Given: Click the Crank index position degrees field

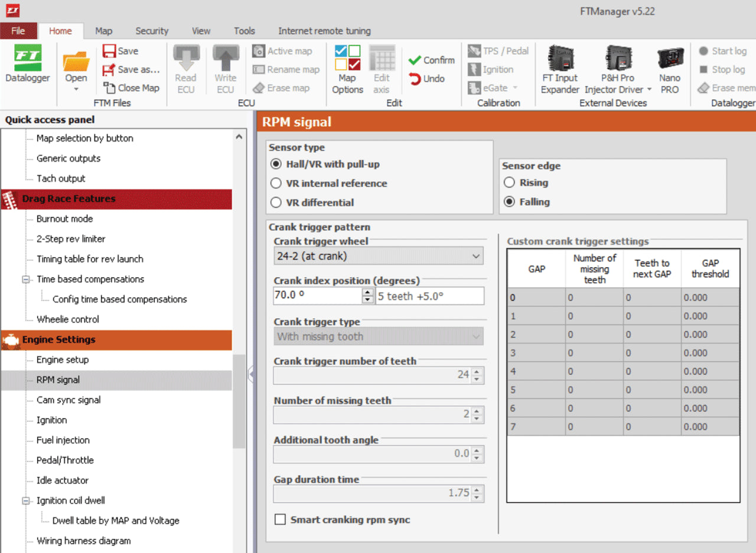Looking at the screenshot, I should [318, 296].
